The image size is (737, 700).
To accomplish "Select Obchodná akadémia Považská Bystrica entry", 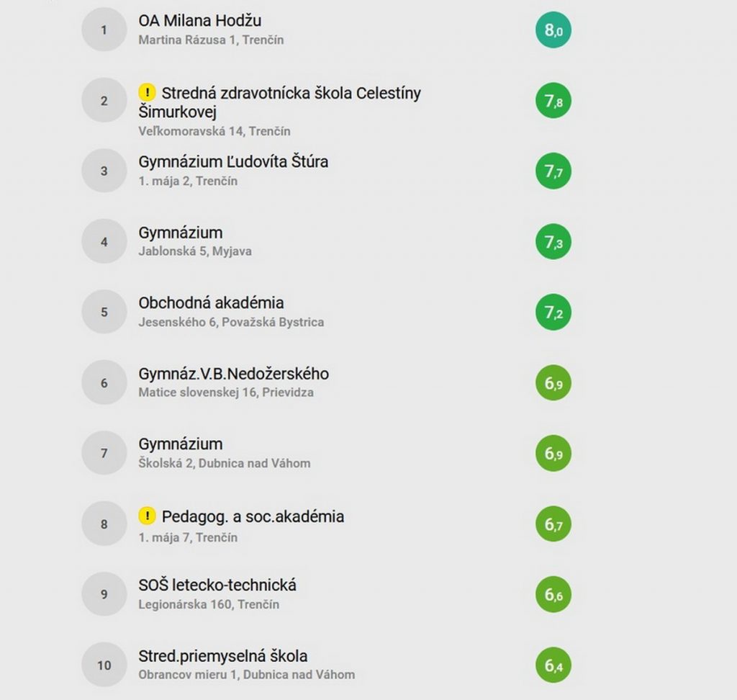I will pos(211,303).
